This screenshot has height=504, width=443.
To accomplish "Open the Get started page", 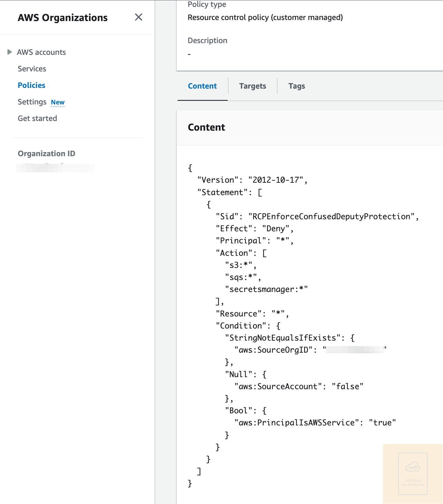I will point(37,118).
